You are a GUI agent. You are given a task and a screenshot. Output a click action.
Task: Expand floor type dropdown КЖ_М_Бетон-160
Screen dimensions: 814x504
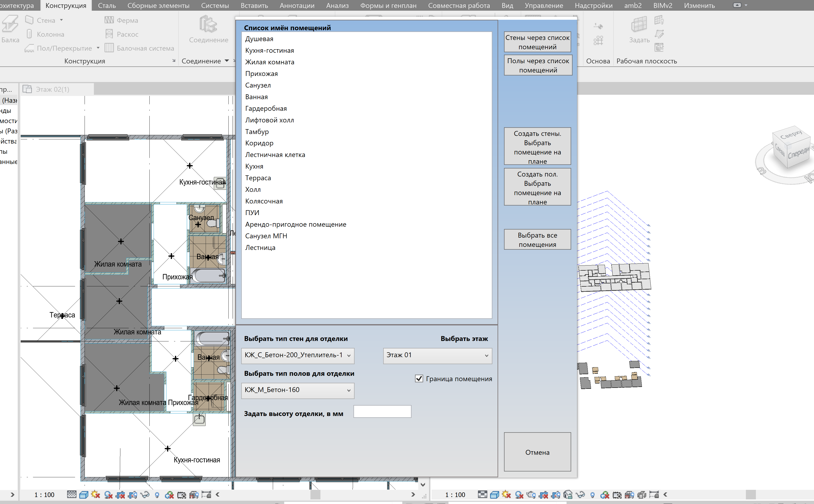tap(297, 390)
